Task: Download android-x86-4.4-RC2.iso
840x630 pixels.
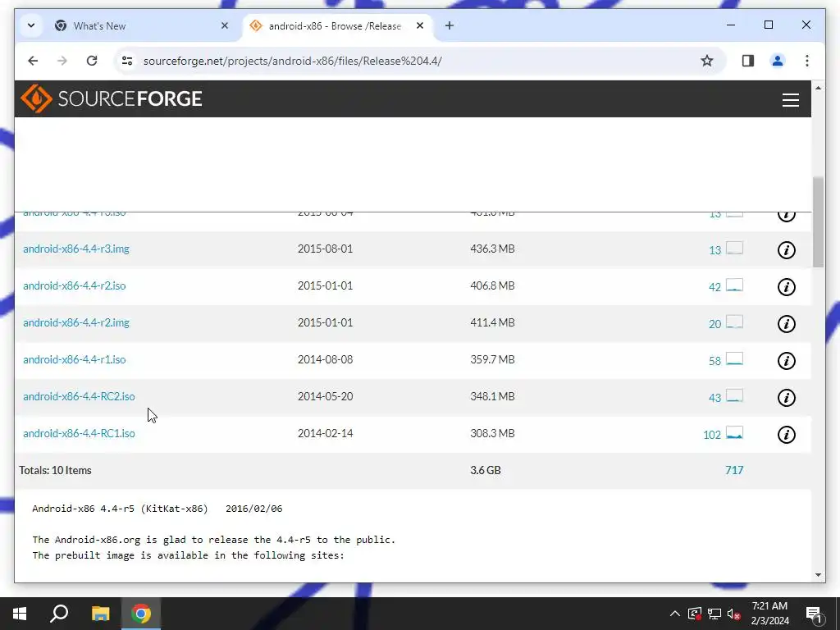Action: click(79, 396)
